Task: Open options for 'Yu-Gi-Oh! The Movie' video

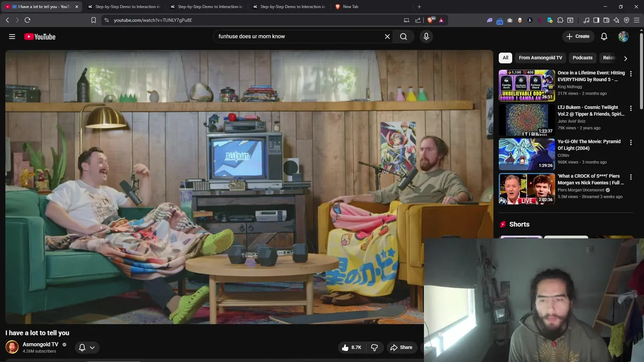Action: (x=631, y=142)
